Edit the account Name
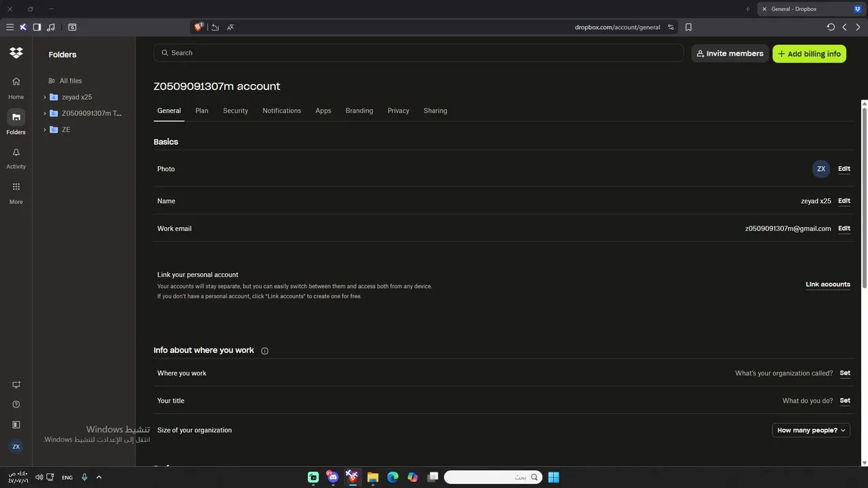 (x=844, y=201)
